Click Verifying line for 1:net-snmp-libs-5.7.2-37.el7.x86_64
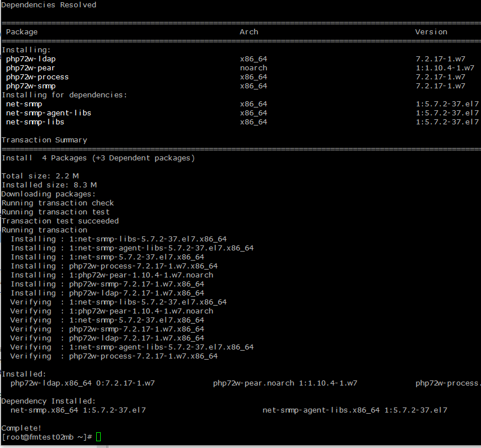481x448 pixels. coord(118,302)
